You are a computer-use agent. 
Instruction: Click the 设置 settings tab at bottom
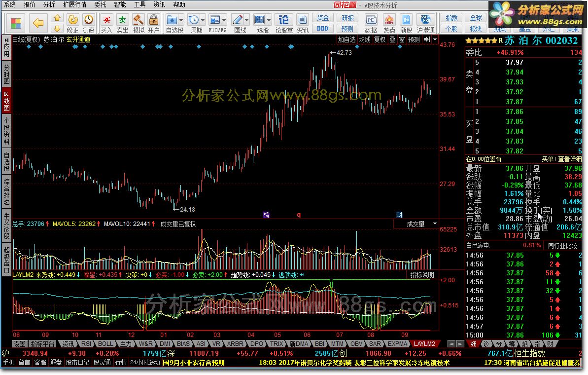[x=19, y=343]
